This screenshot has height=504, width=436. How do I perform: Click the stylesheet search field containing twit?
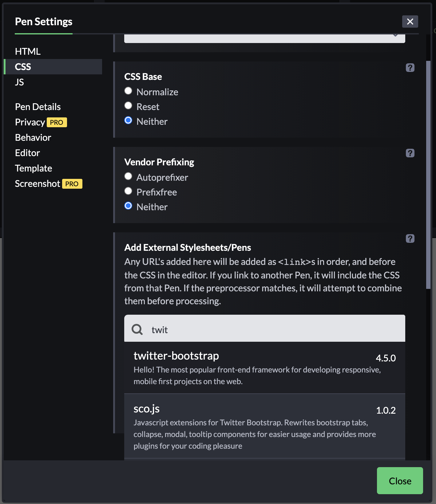271,329
